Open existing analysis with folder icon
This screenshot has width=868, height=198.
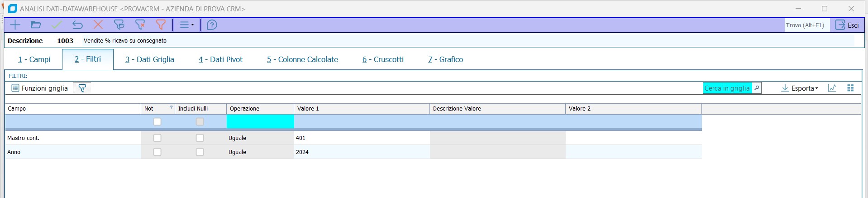pos(36,25)
